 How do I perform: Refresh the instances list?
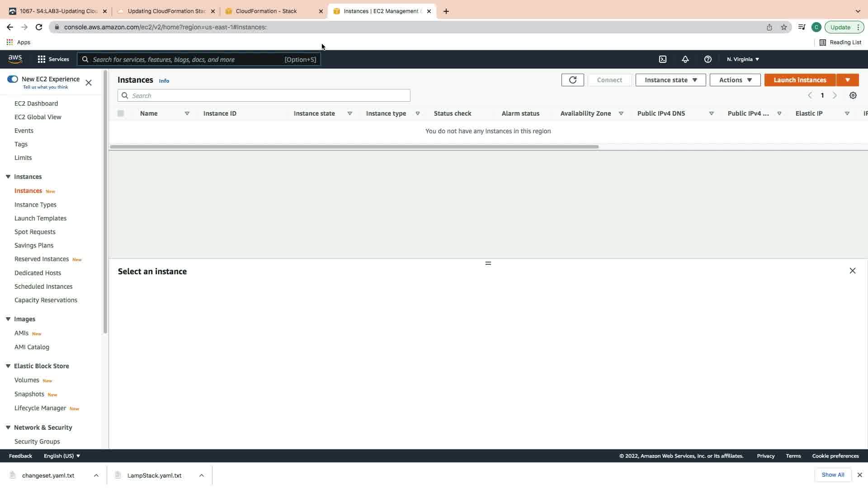point(572,80)
